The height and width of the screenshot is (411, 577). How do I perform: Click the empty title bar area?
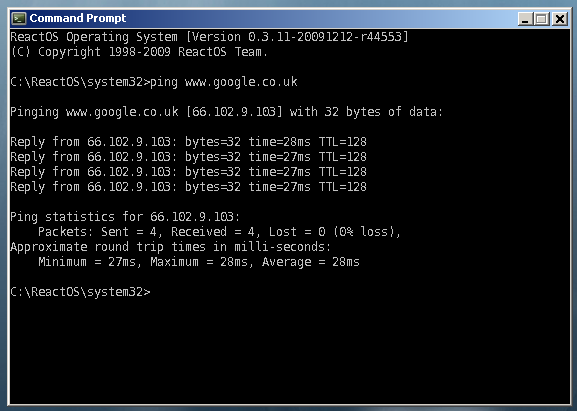[x=320, y=18]
